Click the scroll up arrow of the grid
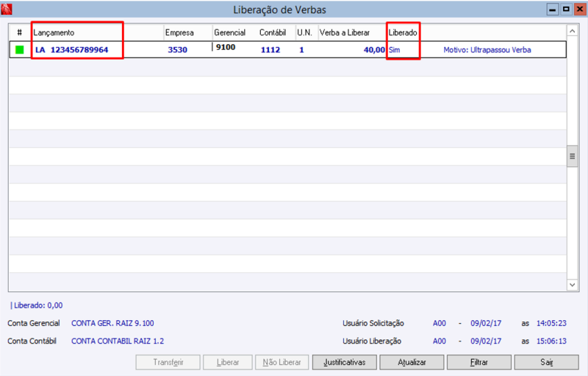Viewport: 588px width, 376px height. click(573, 31)
